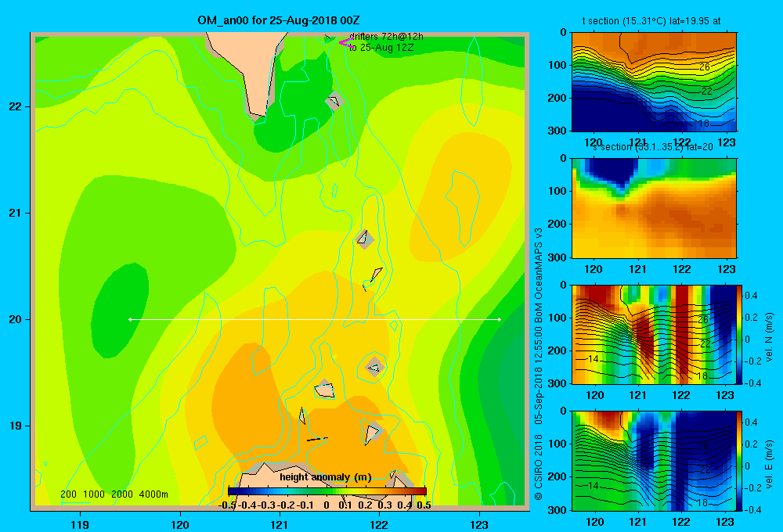Click the CSIRO BoM OceanMAPS v3 copyright text

539,364
